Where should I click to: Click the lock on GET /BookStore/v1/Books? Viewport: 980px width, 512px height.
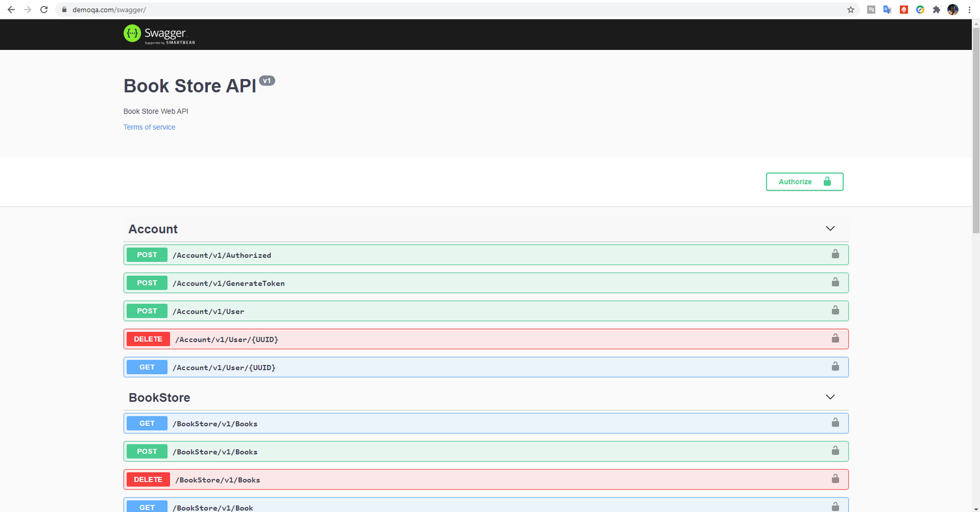coord(835,422)
